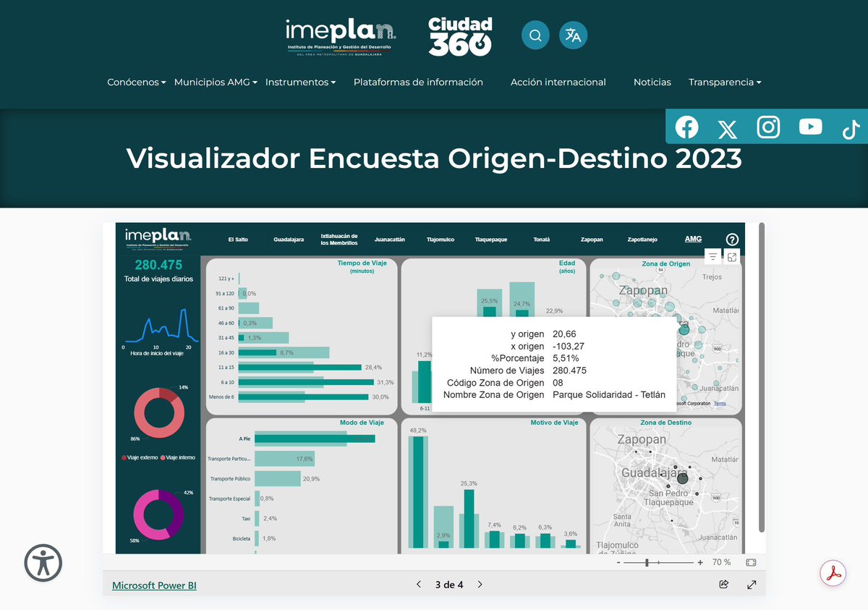Image resolution: width=868 pixels, height=610 pixels.
Task: Click the Bicicleta travel mode label
Action: tap(241, 538)
